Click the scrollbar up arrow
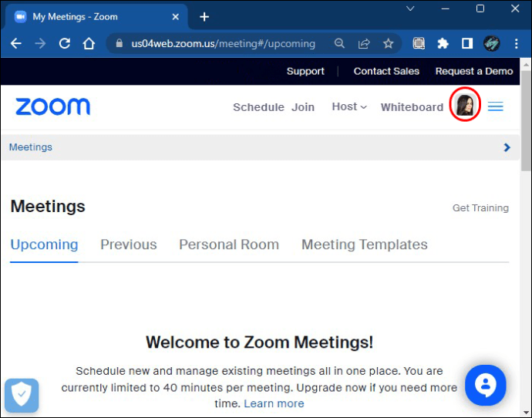 526,64
